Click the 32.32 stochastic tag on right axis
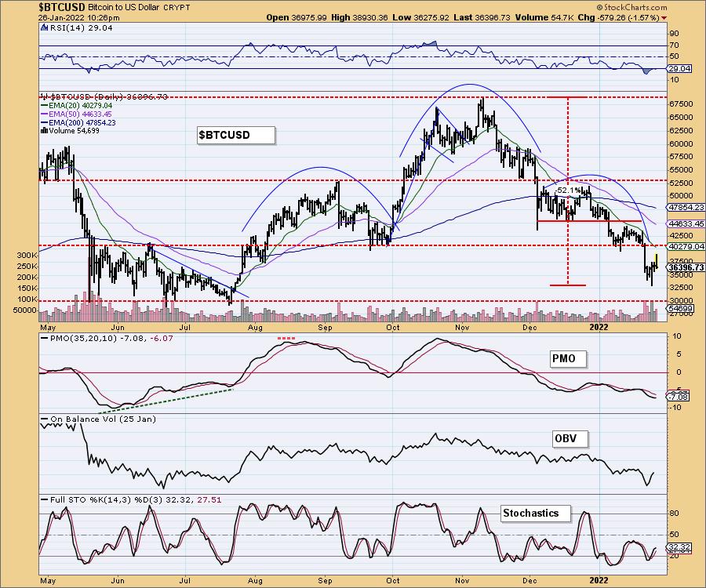 [679, 548]
